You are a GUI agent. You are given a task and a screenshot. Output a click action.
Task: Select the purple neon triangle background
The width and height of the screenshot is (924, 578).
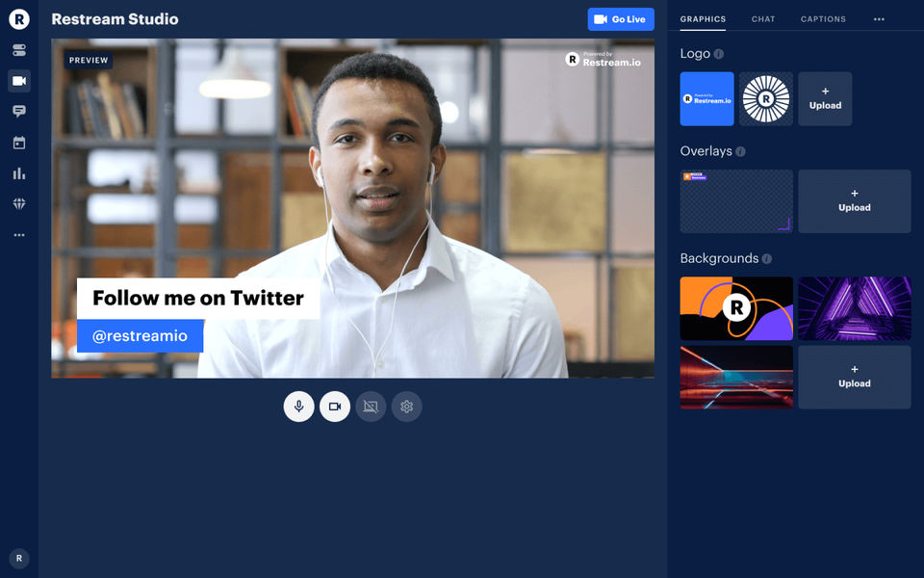click(x=855, y=308)
